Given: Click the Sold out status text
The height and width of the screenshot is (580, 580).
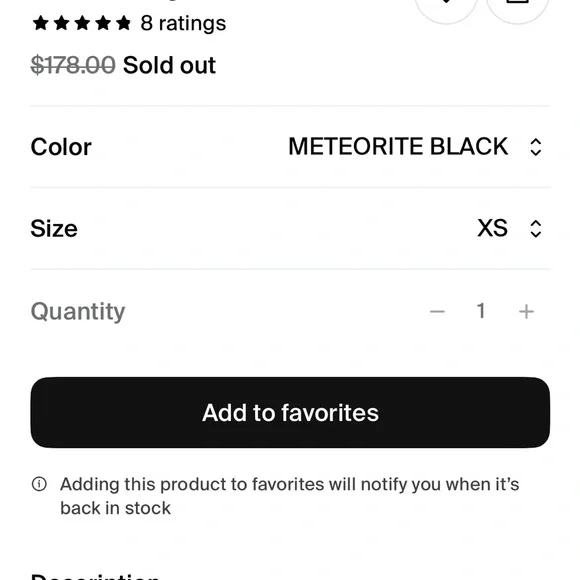Looking at the screenshot, I should [169, 65].
